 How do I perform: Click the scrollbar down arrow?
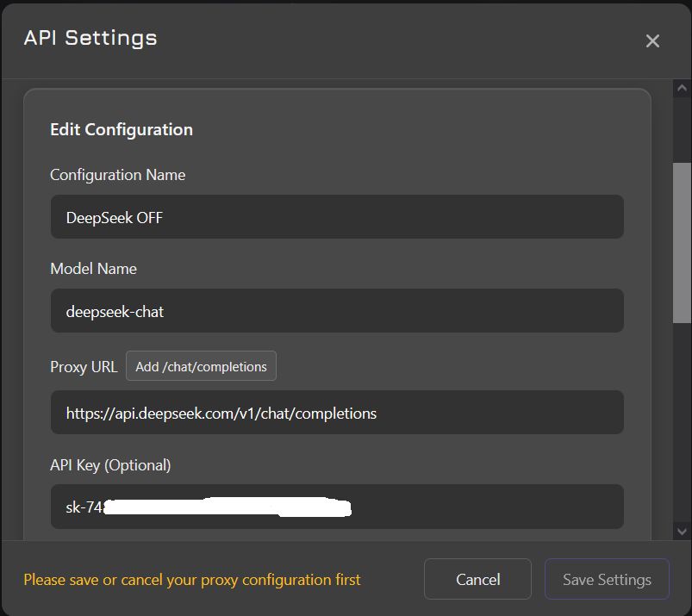point(682,532)
